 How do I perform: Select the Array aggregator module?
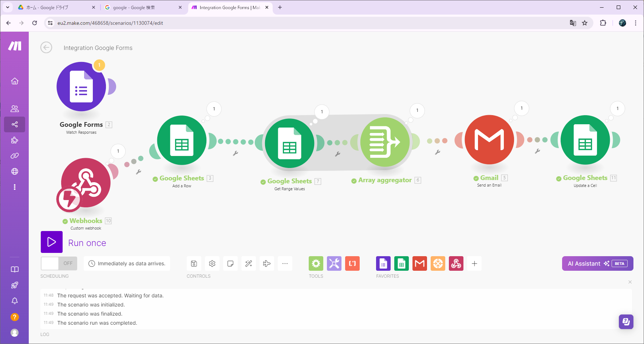(385, 142)
